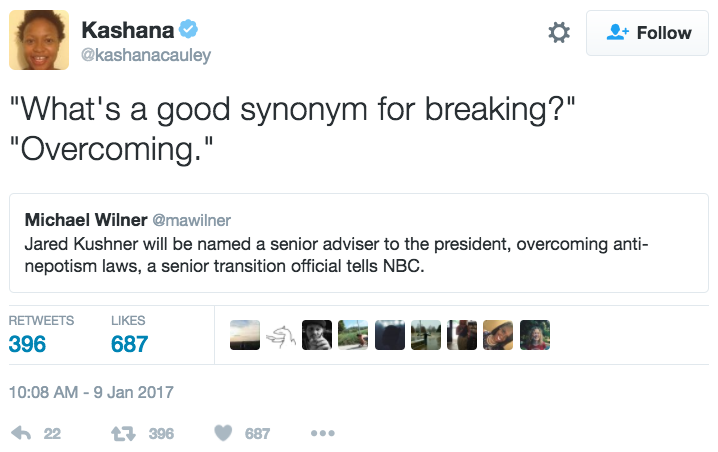Open the gear settings menu
The width and height of the screenshot is (718, 452).
[559, 33]
